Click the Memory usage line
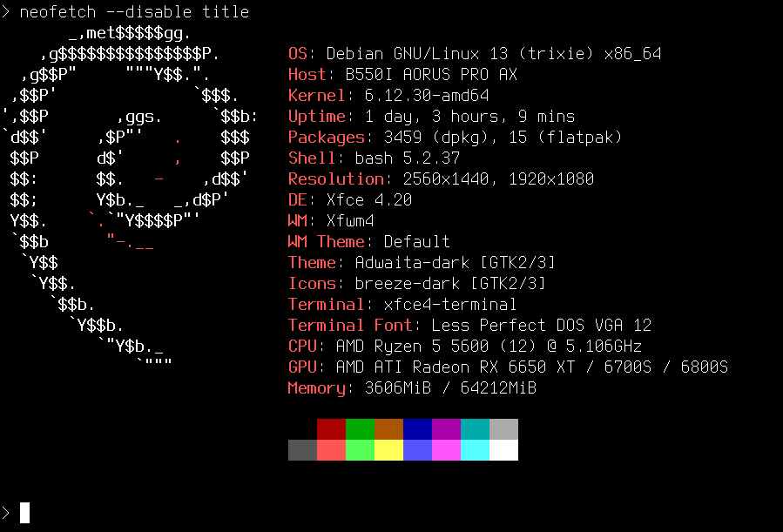783x532 pixels. coord(412,387)
